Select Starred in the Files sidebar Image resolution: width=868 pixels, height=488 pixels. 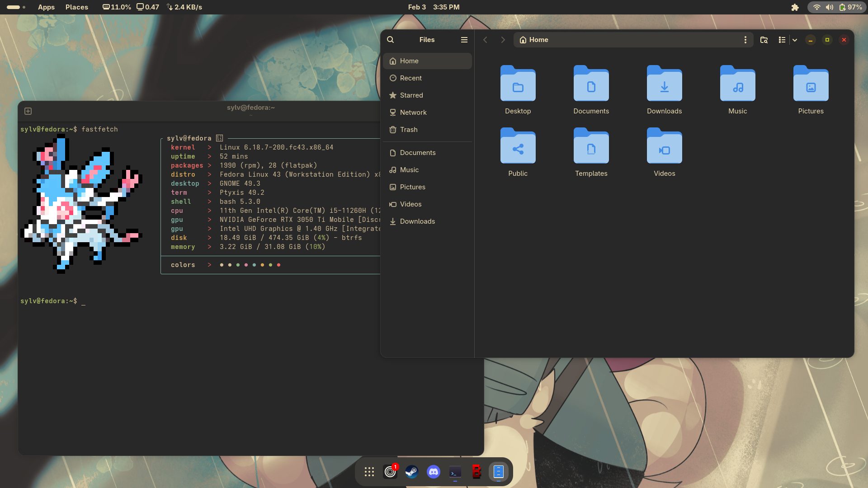pyautogui.click(x=411, y=95)
